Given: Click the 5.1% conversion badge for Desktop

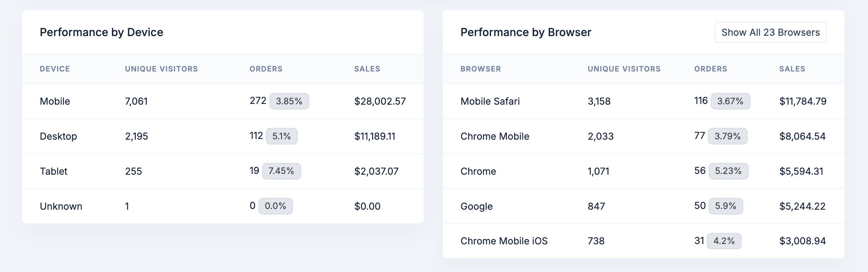Looking at the screenshot, I should (282, 136).
